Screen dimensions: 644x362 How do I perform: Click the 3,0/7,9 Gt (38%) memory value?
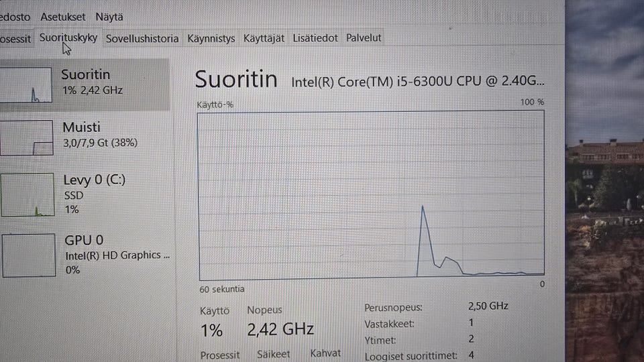click(x=100, y=143)
